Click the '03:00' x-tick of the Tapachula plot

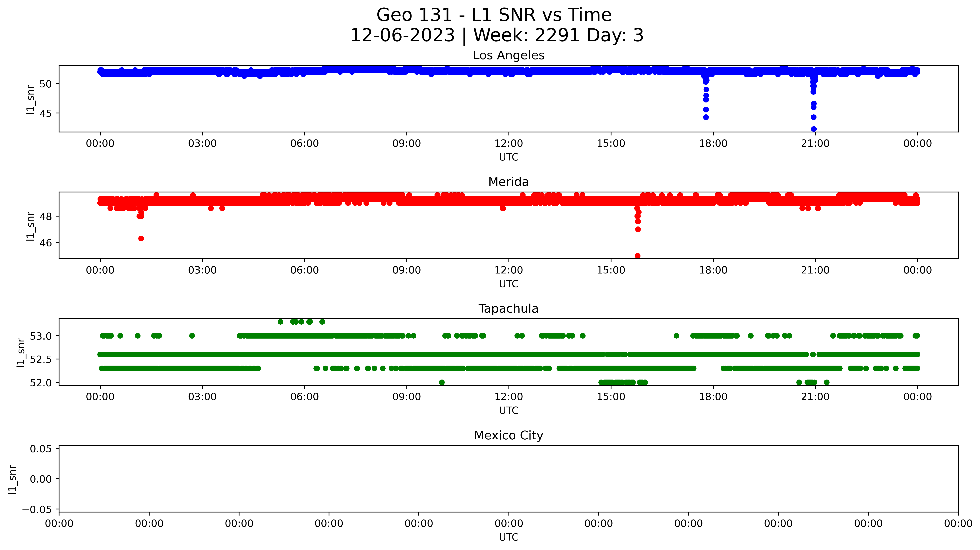click(x=202, y=397)
